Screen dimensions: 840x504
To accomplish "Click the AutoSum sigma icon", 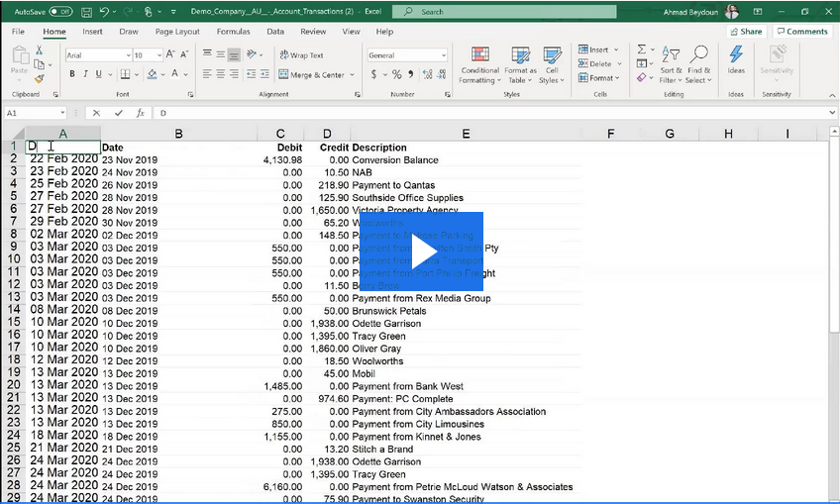I will [x=641, y=50].
